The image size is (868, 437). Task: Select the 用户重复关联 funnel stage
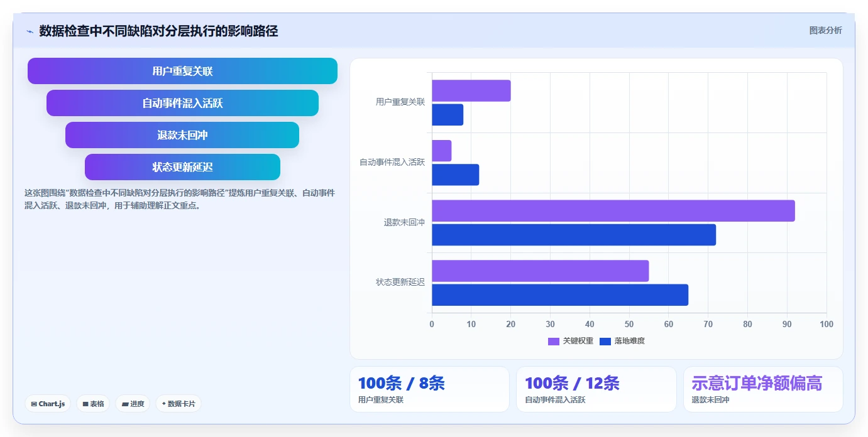182,71
